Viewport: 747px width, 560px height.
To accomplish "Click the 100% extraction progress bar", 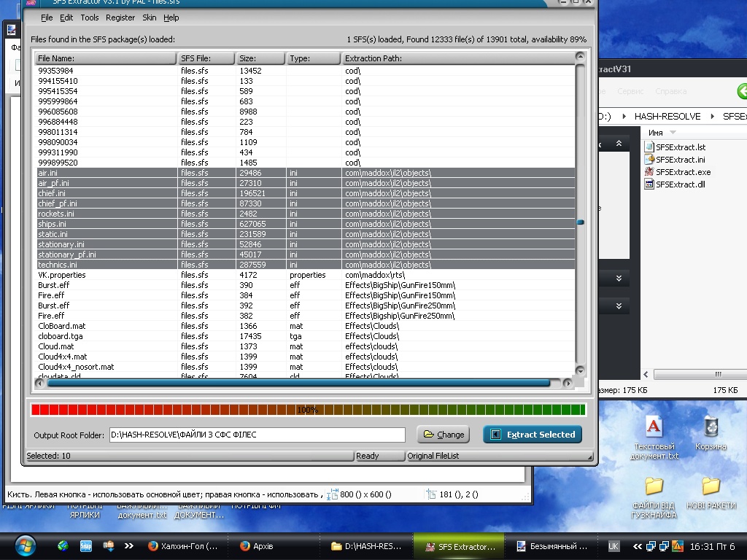I will click(x=308, y=410).
